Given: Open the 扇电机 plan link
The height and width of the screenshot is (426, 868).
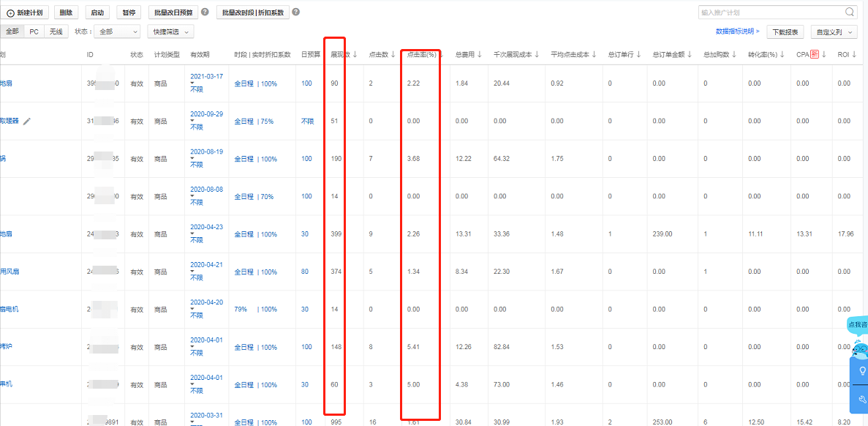Looking at the screenshot, I should 10,310.
